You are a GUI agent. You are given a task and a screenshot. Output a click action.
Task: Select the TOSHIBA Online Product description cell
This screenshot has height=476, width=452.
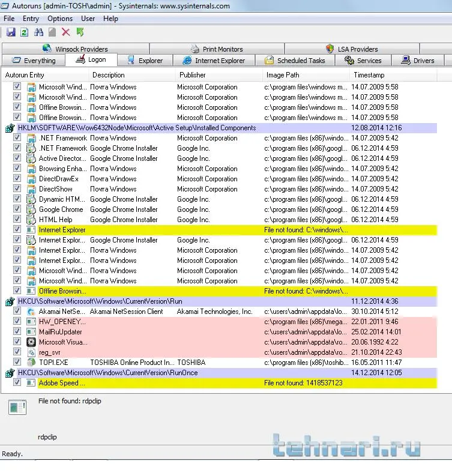pos(132,363)
